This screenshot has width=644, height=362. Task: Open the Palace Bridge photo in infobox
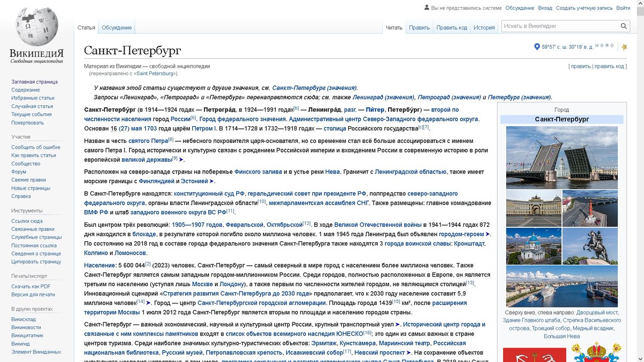coord(562,157)
